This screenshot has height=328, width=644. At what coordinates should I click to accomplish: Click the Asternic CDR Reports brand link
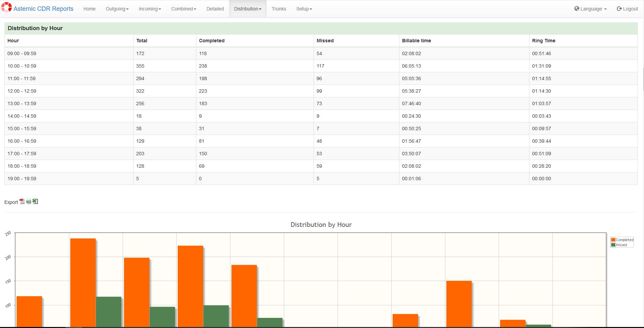point(43,9)
